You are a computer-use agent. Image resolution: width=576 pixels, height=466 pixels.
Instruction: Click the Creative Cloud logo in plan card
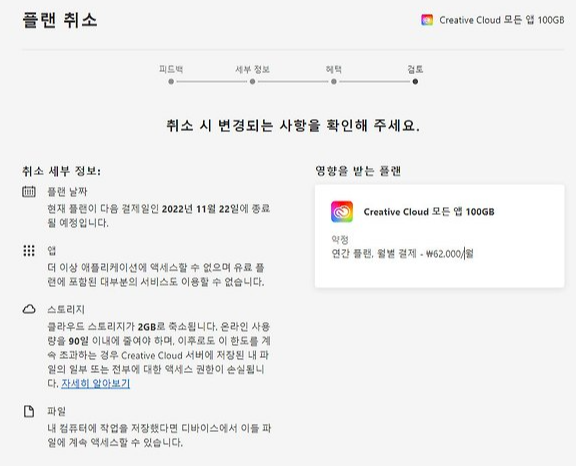(x=342, y=212)
